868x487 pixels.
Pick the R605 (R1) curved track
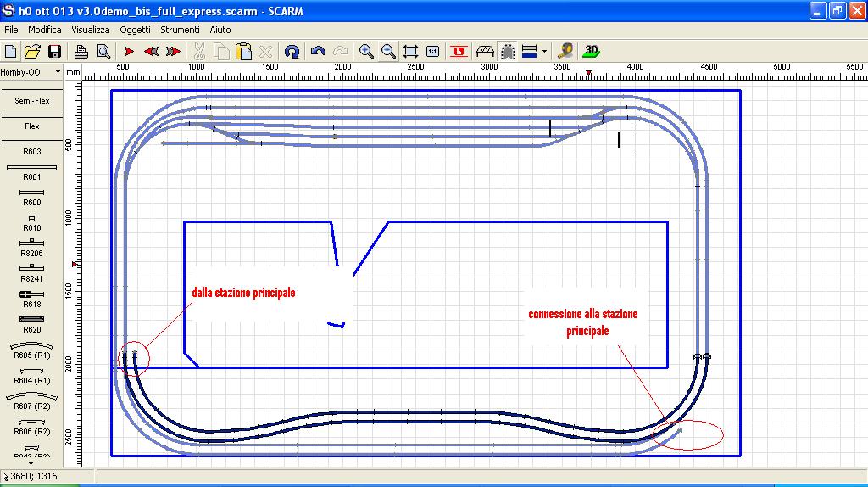pyautogui.click(x=31, y=350)
